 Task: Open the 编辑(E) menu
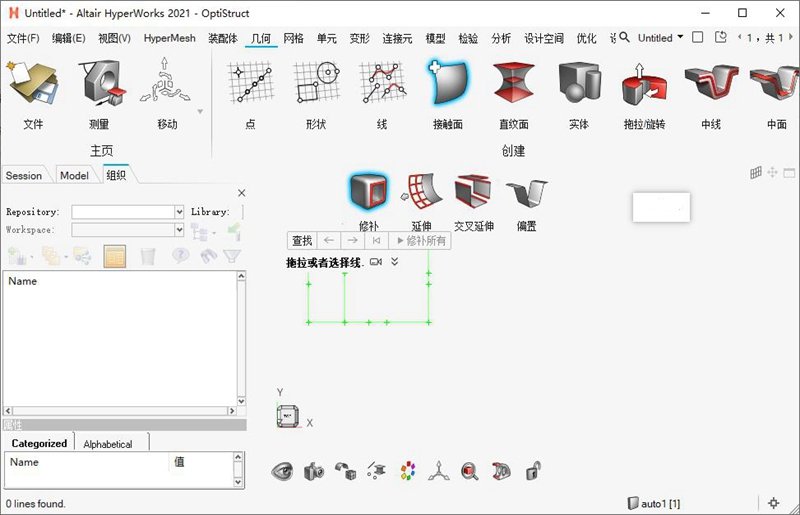68,38
